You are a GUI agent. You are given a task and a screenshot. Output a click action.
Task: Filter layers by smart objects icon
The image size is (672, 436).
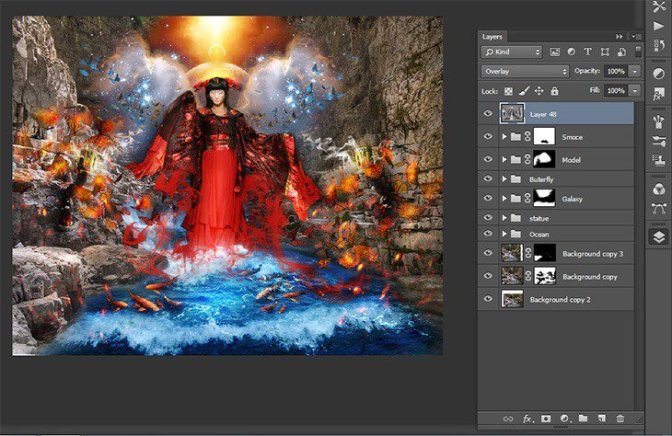(x=621, y=52)
